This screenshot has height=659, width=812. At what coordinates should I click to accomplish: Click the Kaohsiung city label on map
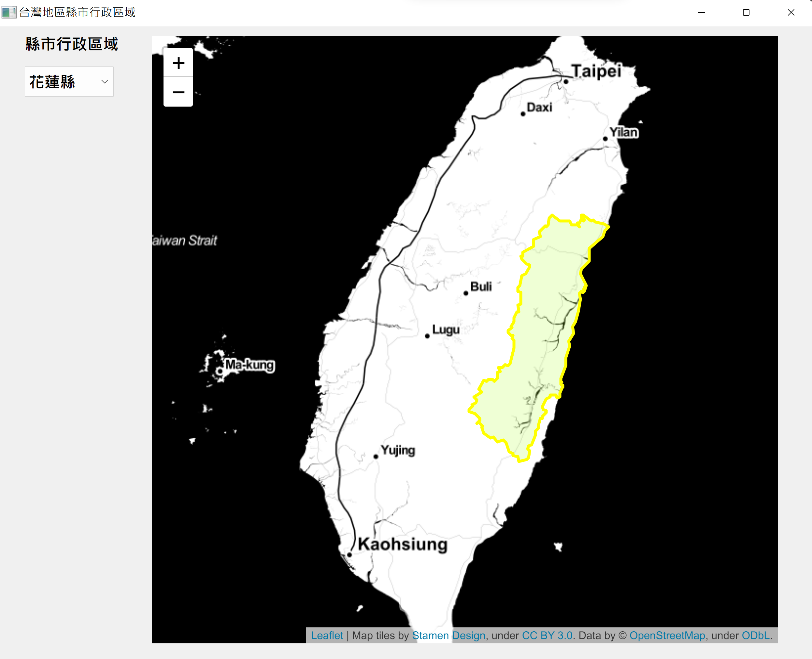pos(403,544)
